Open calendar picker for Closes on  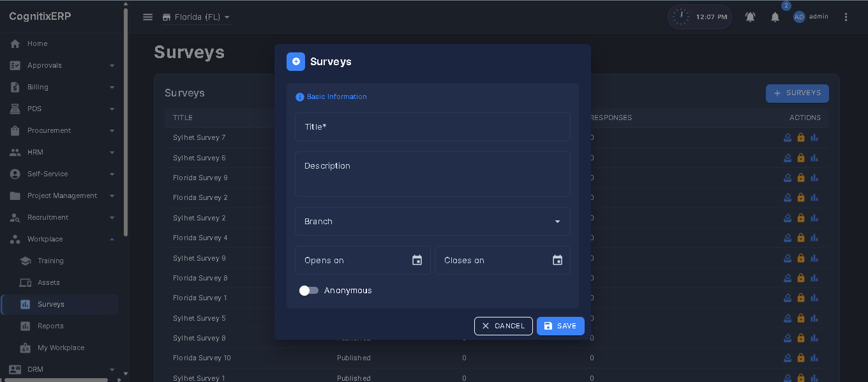(x=557, y=260)
